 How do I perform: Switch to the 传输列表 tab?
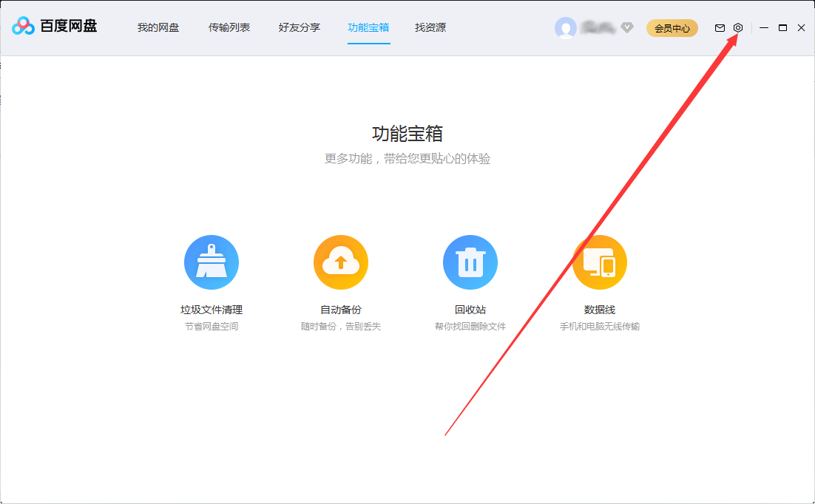[x=229, y=27]
